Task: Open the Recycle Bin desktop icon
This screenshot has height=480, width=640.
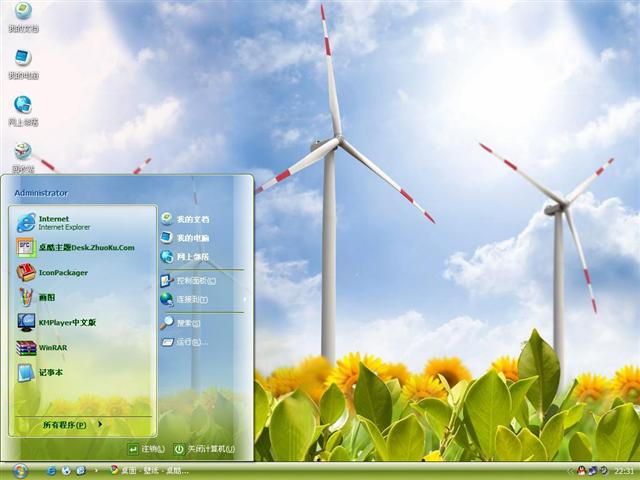Action: coord(22,153)
